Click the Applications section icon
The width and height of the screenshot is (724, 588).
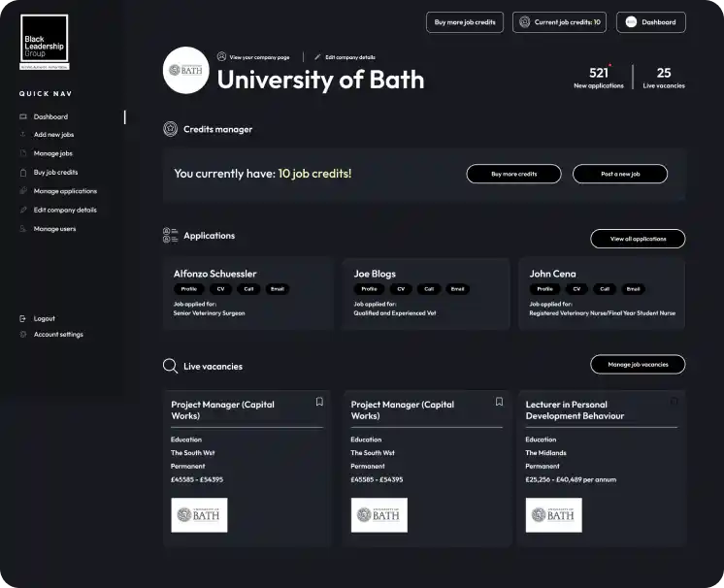pos(171,236)
